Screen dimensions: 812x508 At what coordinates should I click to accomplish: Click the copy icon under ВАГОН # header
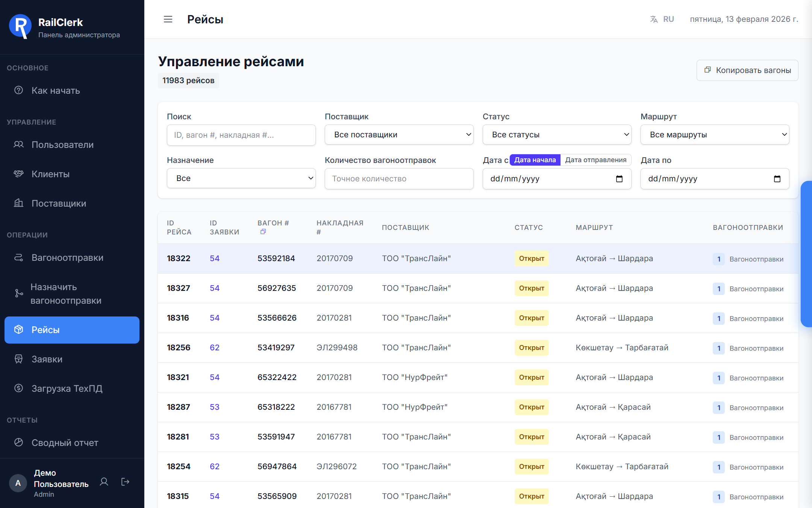(263, 232)
